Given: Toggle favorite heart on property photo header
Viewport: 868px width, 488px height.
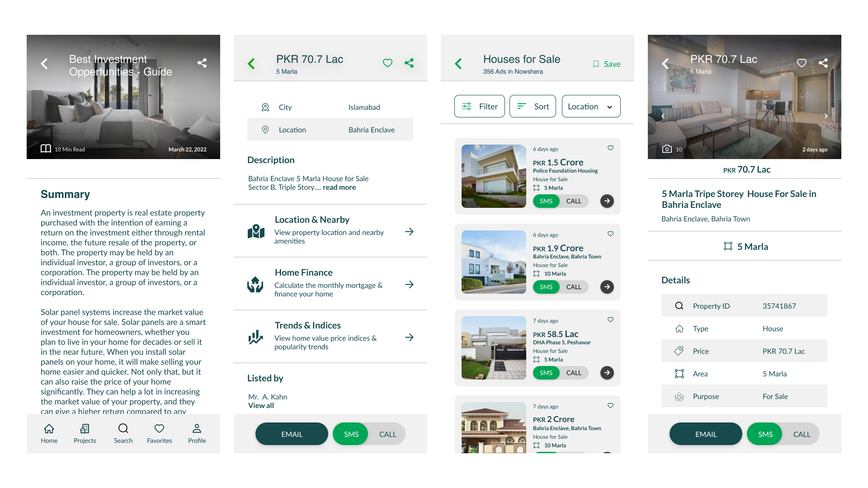Looking at the screenshot, I should coord(802,63).
